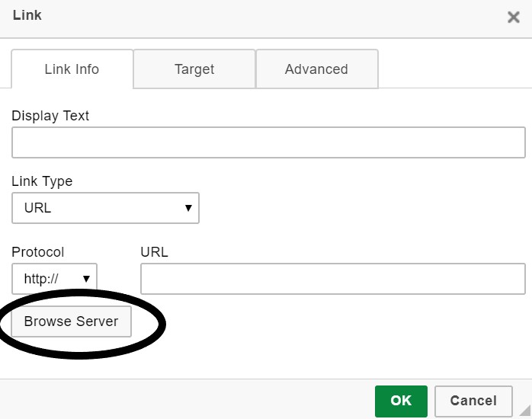
Task: Click the resize grip in the dialog corner
Action: [524, 411]
